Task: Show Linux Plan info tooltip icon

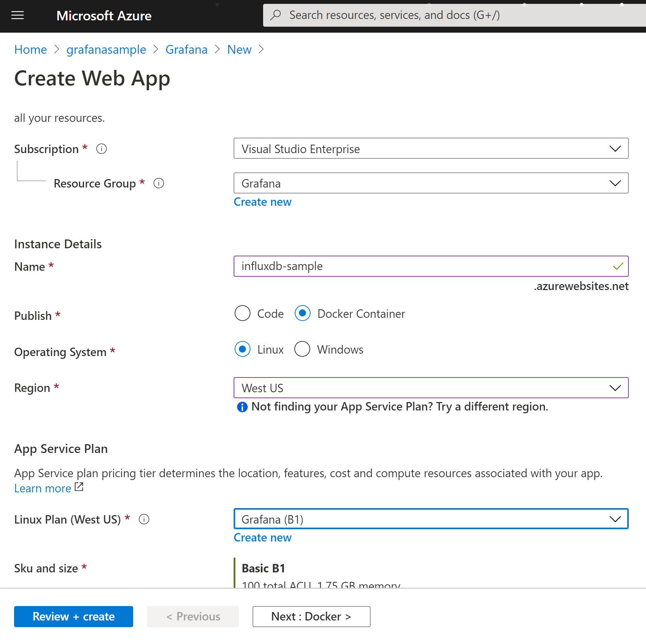Action: [x=144, y=519]
